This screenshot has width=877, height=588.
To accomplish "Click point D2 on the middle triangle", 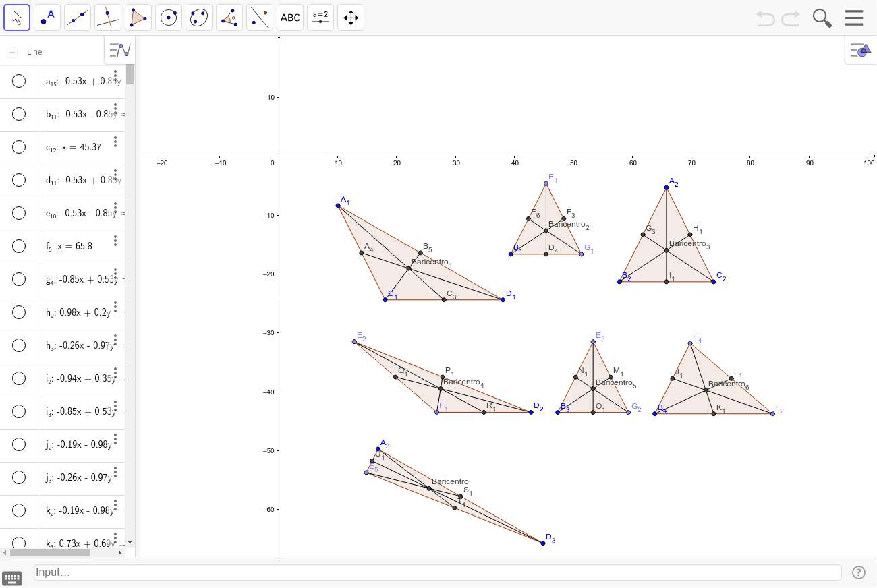I will (531, 412).
